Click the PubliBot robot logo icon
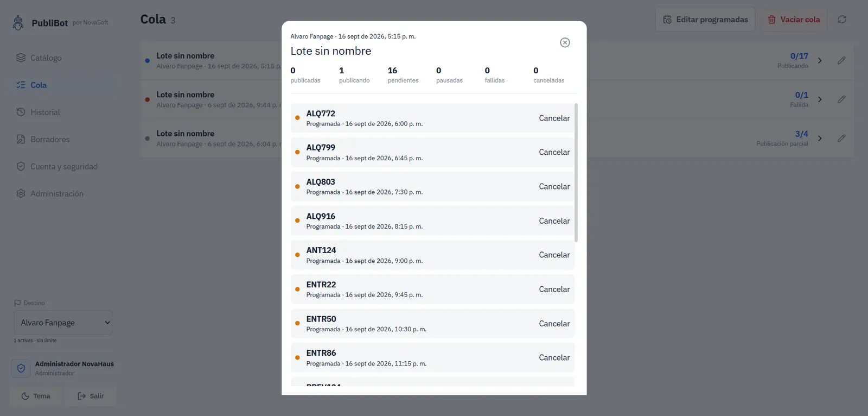 click(x=18, y=22)
